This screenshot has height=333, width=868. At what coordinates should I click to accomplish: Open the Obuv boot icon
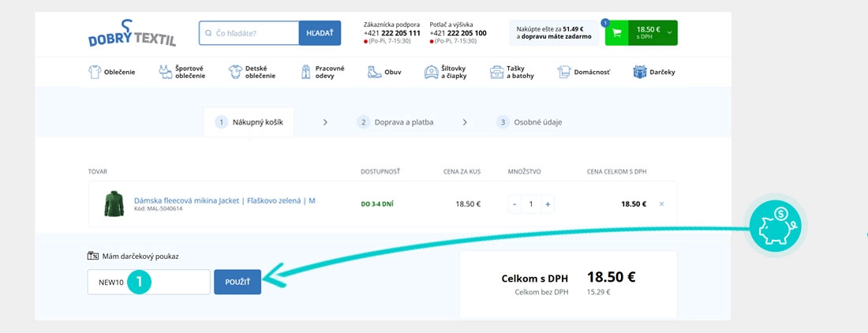375,72
